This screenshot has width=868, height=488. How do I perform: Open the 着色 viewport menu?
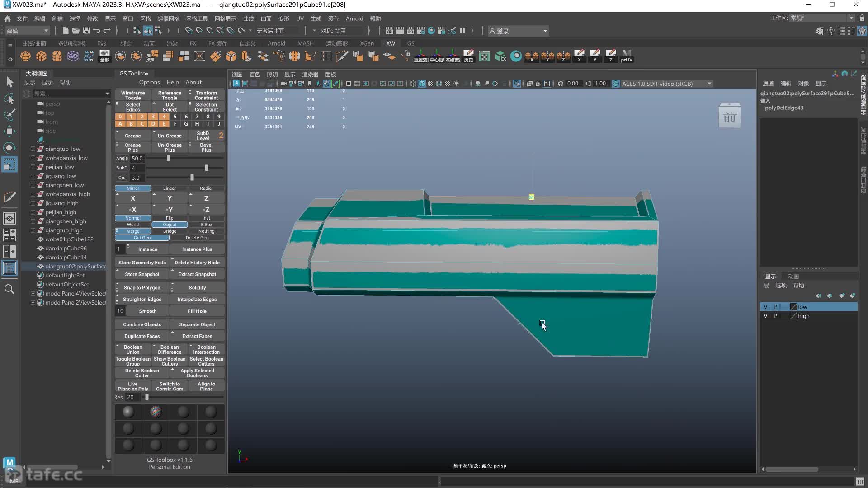255,75
